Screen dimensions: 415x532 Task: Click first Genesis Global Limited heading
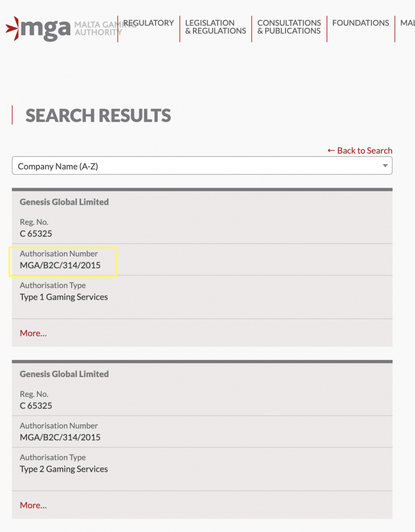(64, 202)
